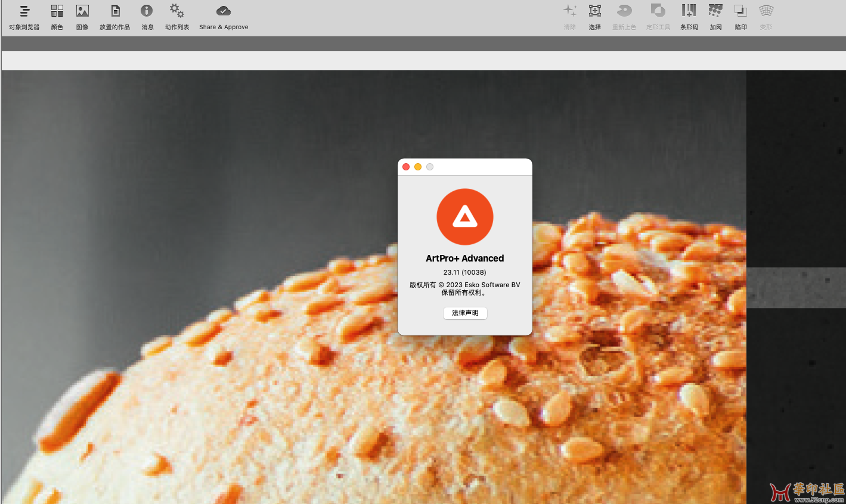Image resolution: width=846 pixels, height=504 pixels.
Task: Minimize the about dialog with yellow button
Action: (x=418, y=167)
